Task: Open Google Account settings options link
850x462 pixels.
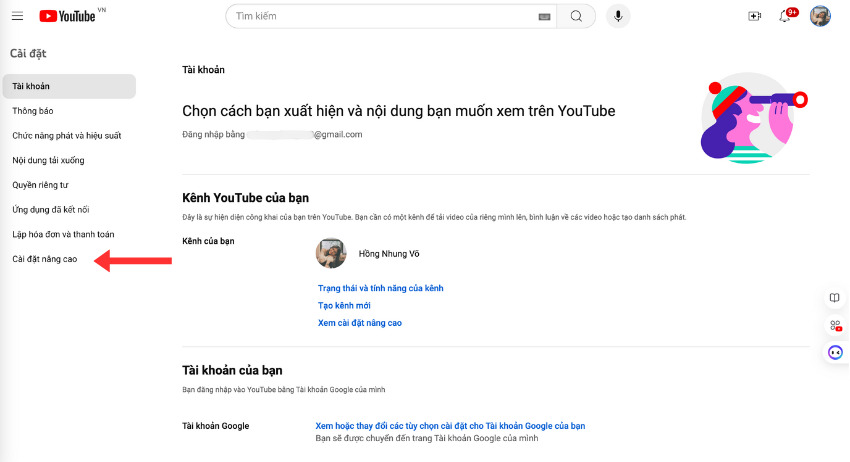Action: tap(450, 426)
